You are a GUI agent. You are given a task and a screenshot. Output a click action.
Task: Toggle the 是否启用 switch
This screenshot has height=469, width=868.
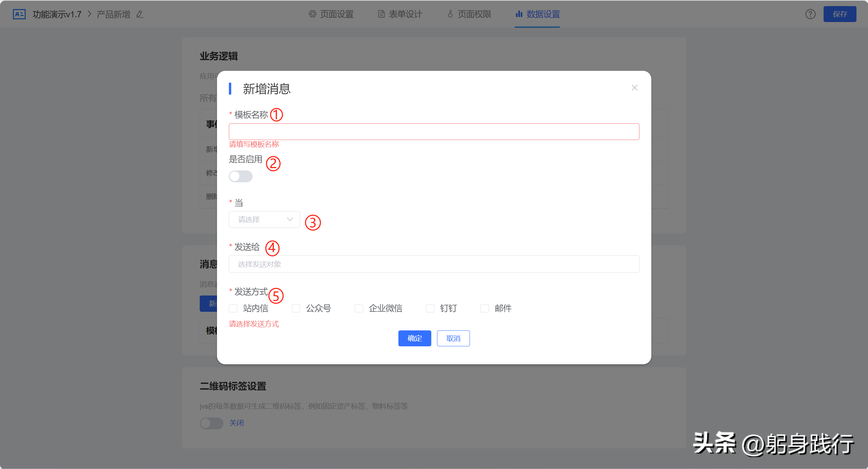[x=241, y=176]
